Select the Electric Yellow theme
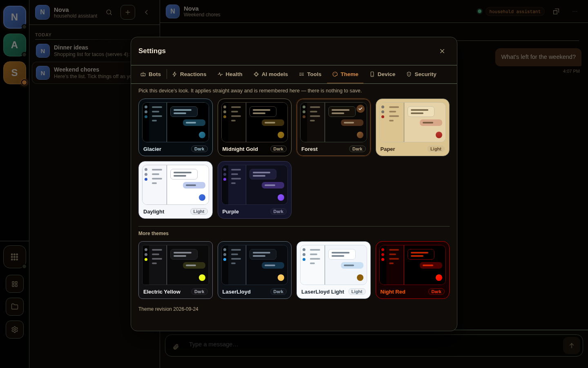Image resolution: width=588 pixels, height=368 pixels. 176,270
